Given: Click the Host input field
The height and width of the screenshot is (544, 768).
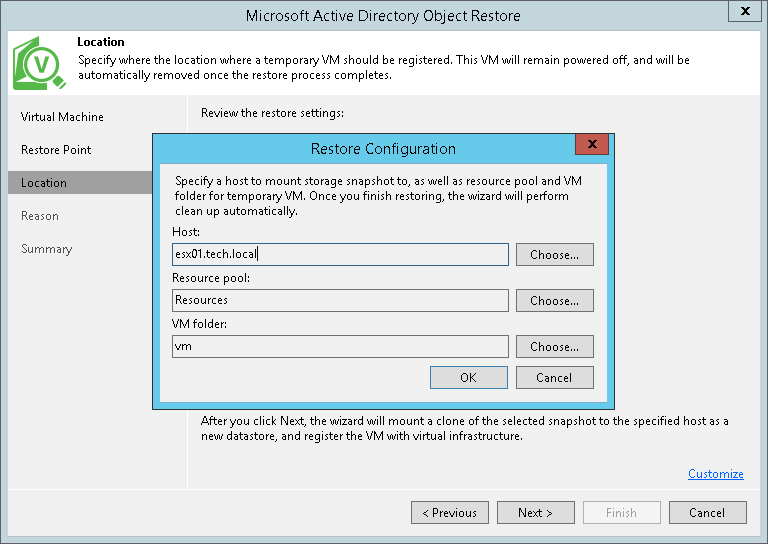Looking at the screenshot, I should 340,254.
